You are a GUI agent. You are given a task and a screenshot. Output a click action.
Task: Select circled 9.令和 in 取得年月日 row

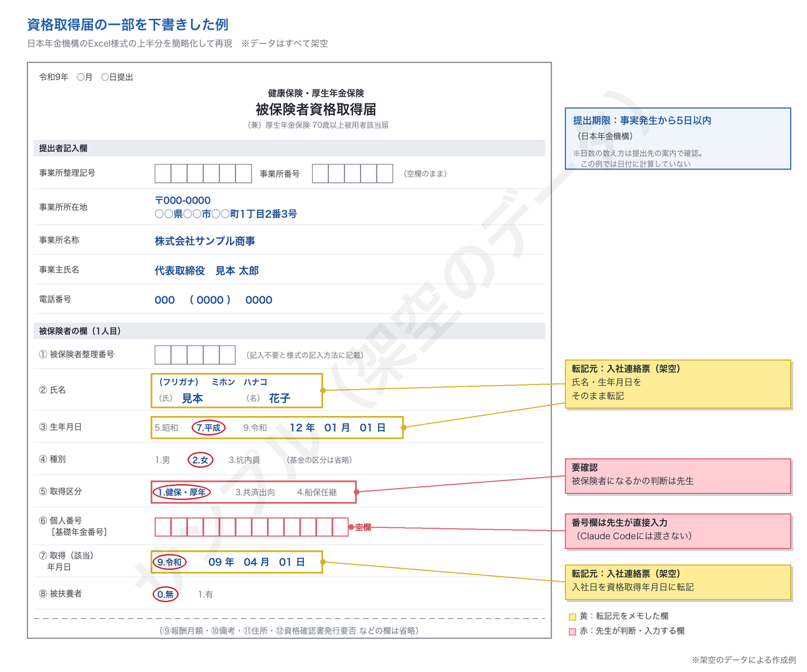[169, 562]
